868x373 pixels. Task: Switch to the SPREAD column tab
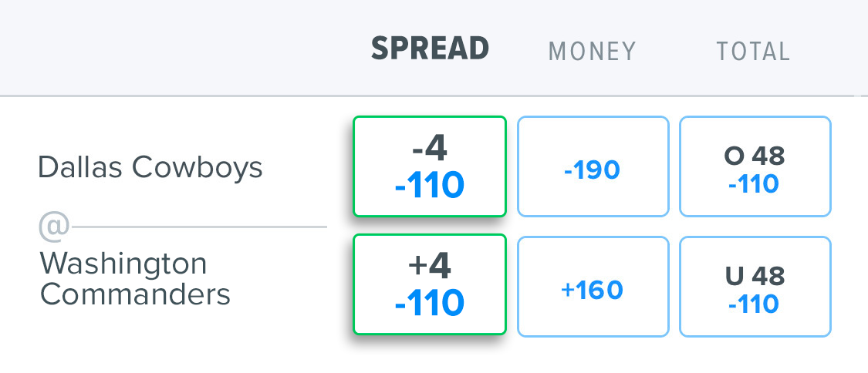pos(430,49)
